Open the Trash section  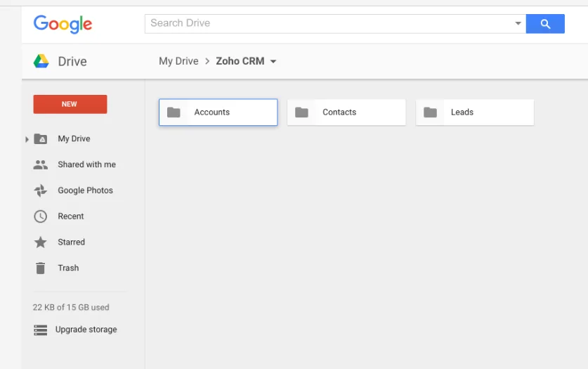point(68,268)
